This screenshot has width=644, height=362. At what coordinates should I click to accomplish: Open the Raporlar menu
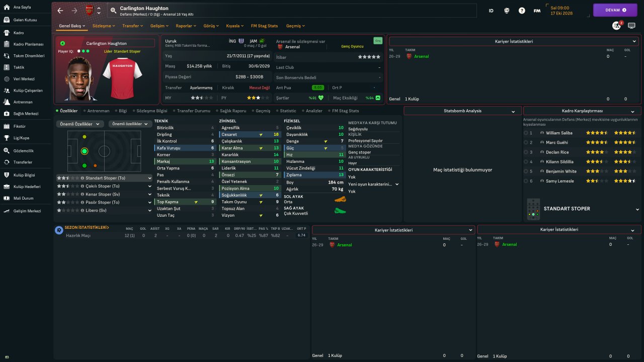click(x=186, y=26)
